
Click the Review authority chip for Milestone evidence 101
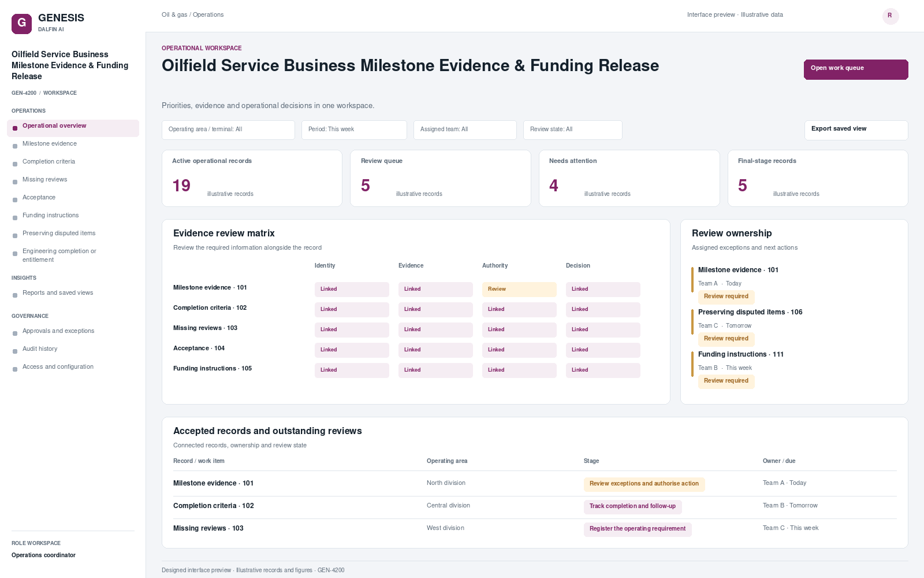[519, 290]
